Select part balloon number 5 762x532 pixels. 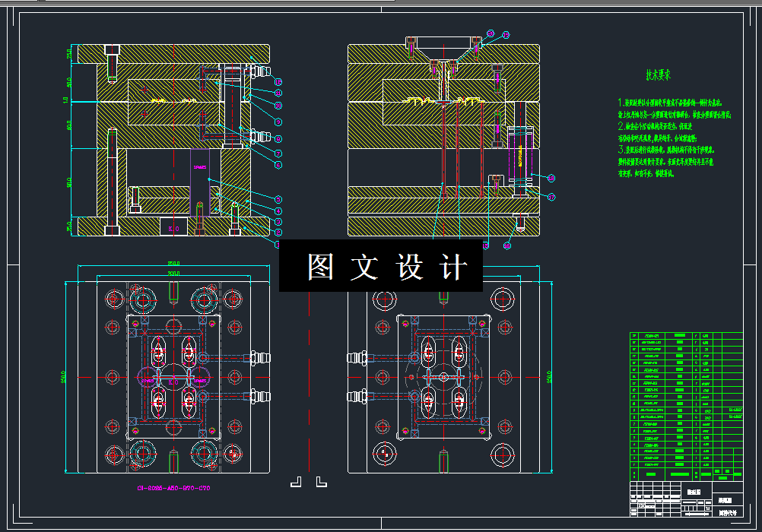tap(278, 199)
